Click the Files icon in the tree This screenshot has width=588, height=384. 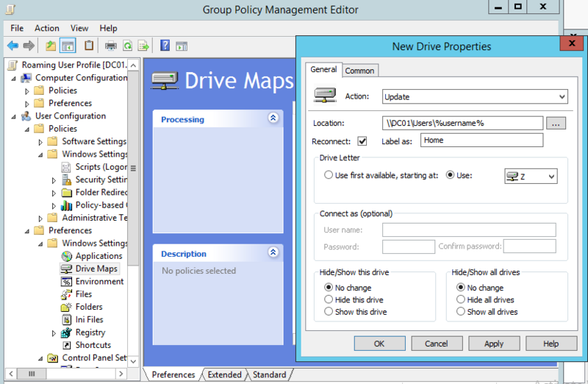pyautogui.click(x=66, y=294)
